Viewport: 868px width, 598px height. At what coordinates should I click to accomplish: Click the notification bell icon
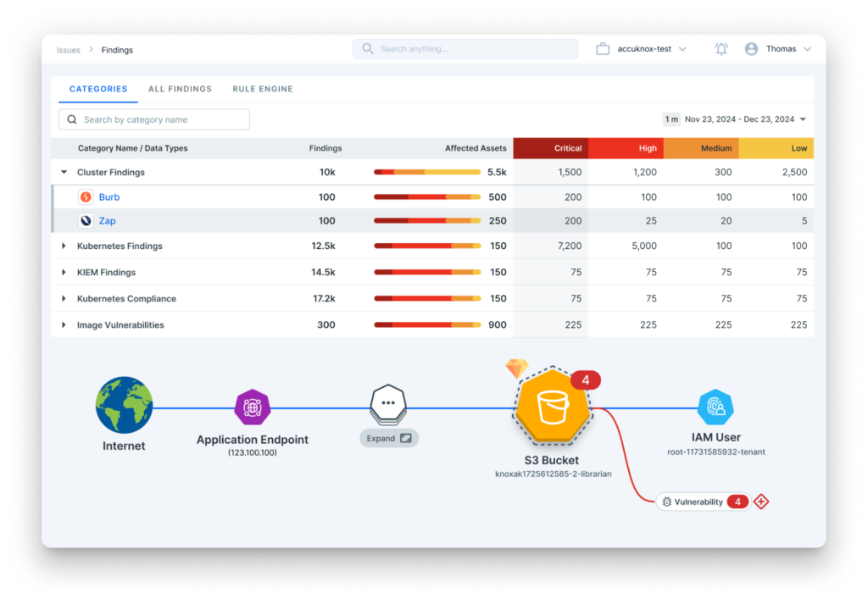point(721,49)
